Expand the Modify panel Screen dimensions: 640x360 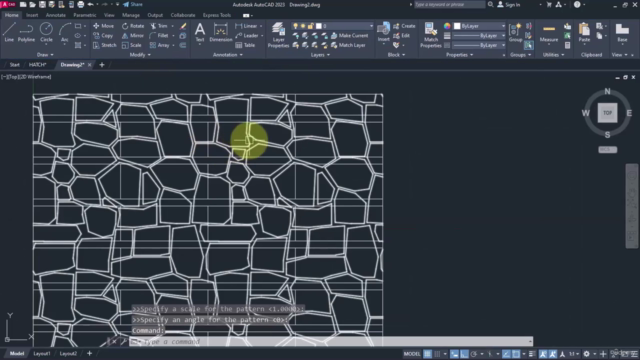tap(140, 55)
